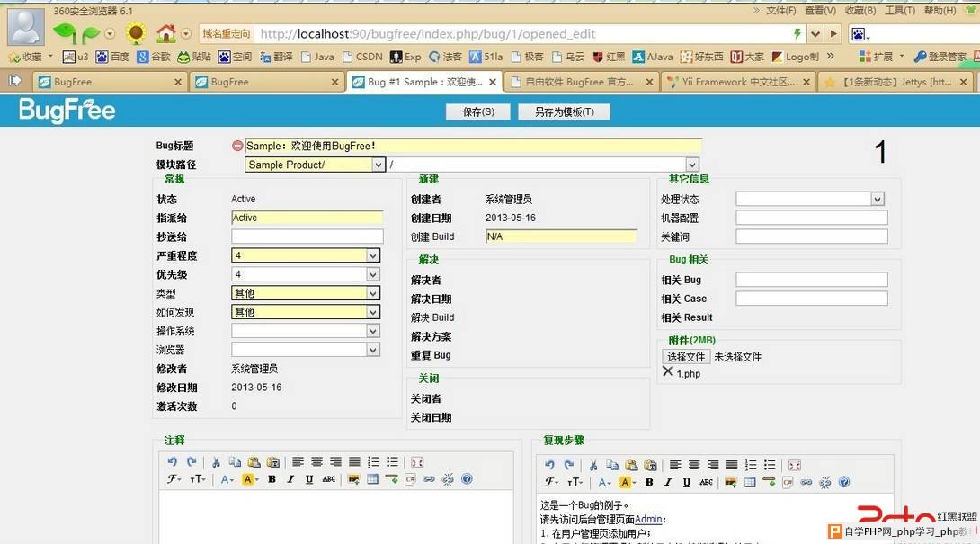
Task: Click the 保存(S) save button
Action: tap(478, 111)
